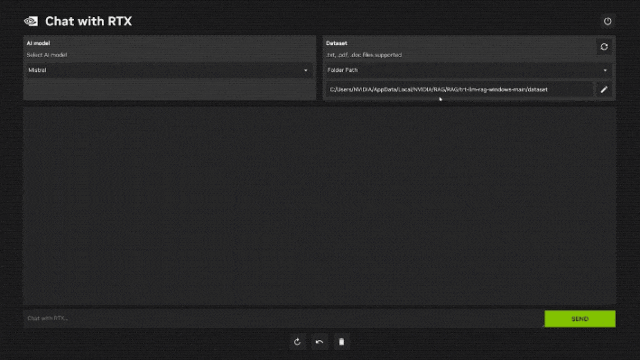The height and width of the screenshot is (360, 640).
Task: Click the 'Select AI model' description text
Action: 47,55
